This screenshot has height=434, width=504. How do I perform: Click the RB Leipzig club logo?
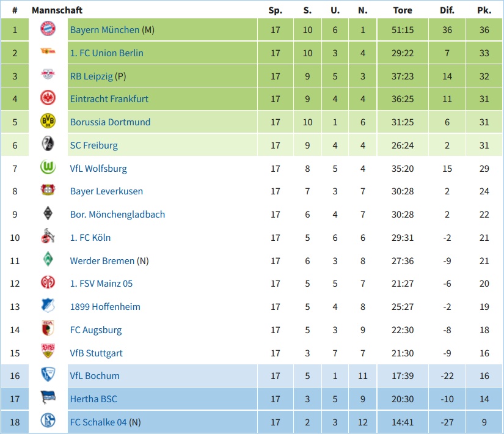(48, 75)
